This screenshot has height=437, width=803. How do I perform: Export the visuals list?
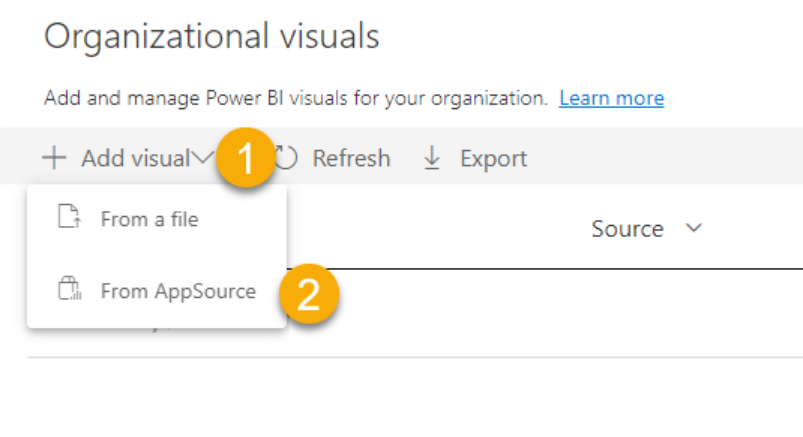click(x=493, y=158)
